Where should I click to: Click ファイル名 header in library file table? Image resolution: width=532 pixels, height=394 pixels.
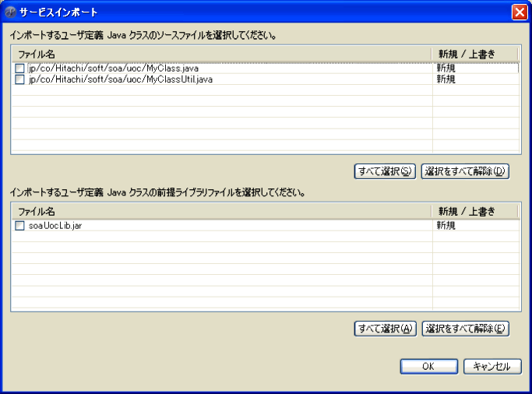(x=221, y=212)
